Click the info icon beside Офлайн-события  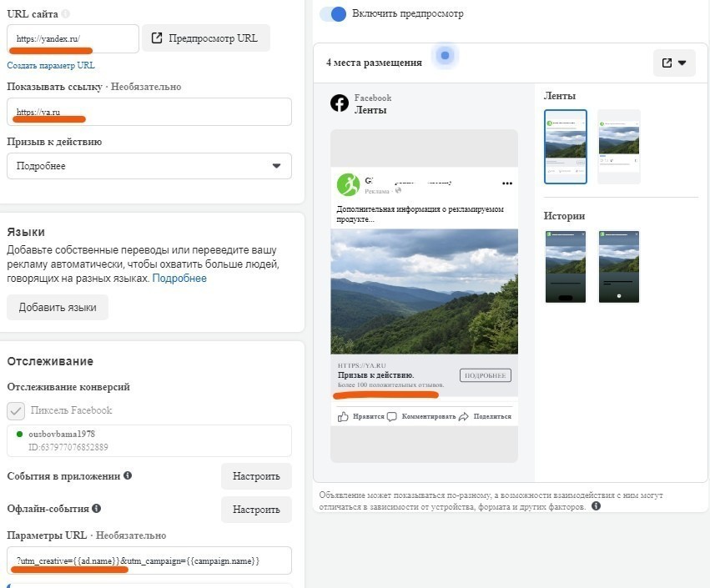(97, 508)
